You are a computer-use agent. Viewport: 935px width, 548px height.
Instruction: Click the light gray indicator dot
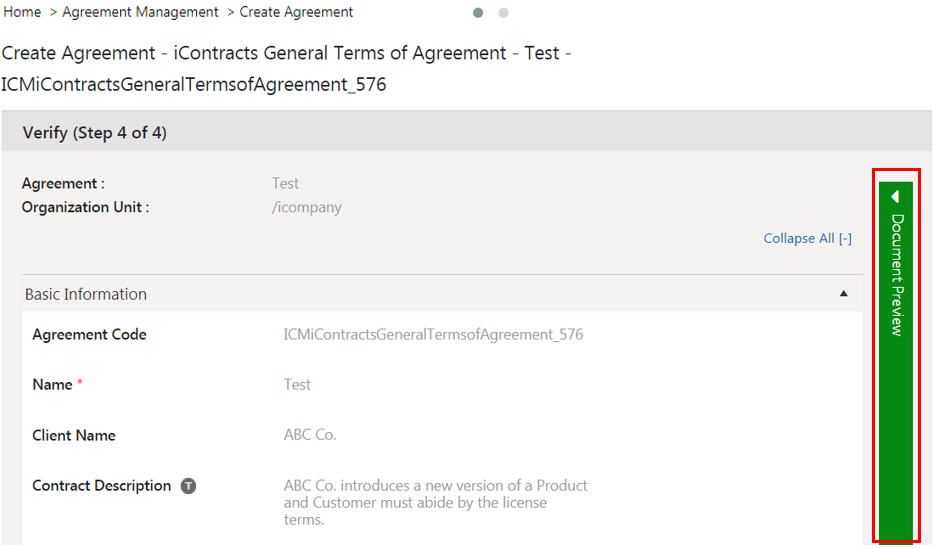pyautogui.click(x=503, y=13)
